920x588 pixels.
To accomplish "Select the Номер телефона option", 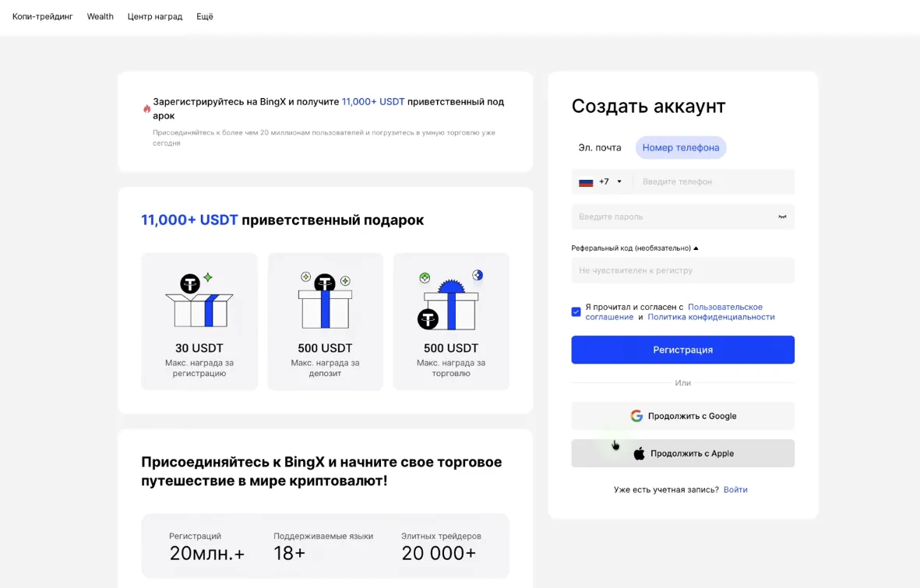I will (x=680, y=147).
